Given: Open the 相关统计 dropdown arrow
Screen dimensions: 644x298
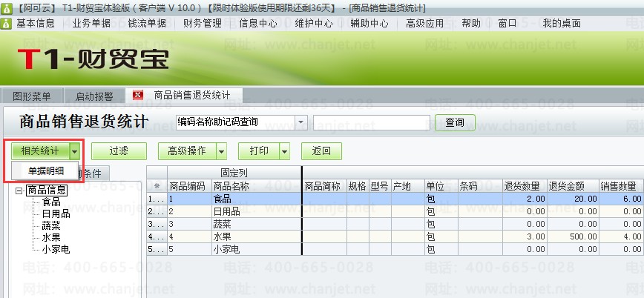Looking at the screenshot, I should [75, 151].
